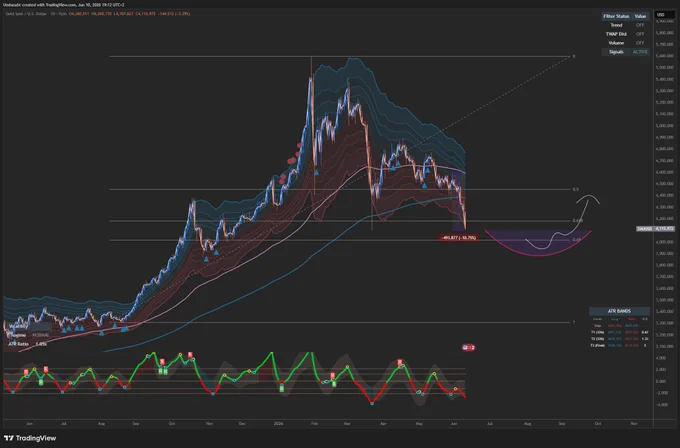Viewport: 680px width, 448px height.
Task: Open the USD currency selector
Action: [664, 15]
